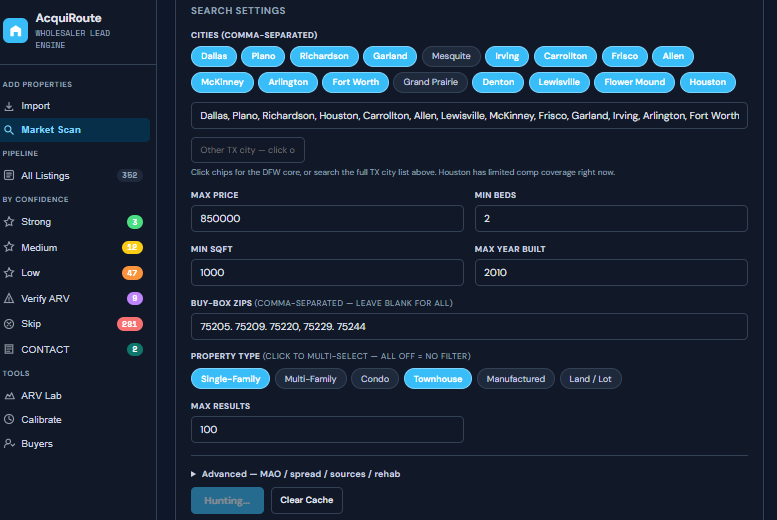
Task: Open the Market Scan page
Action: tap(75, 130)
